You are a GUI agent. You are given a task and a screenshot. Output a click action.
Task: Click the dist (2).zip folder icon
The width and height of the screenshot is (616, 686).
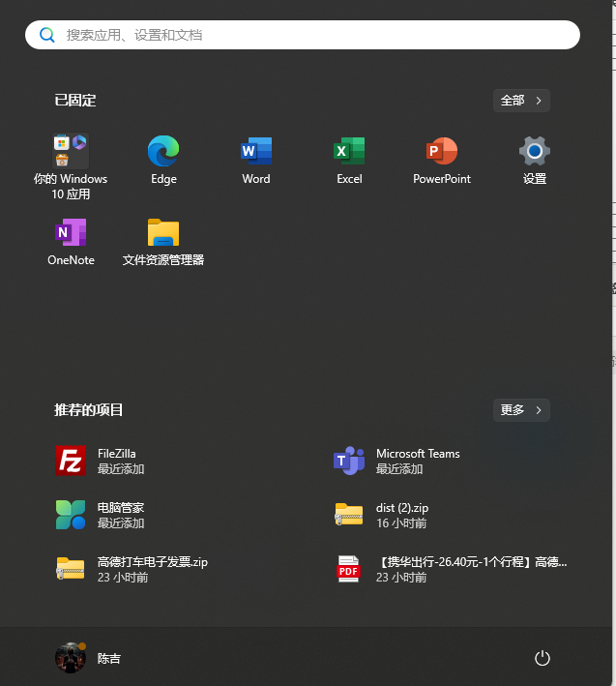pos(349,515)
